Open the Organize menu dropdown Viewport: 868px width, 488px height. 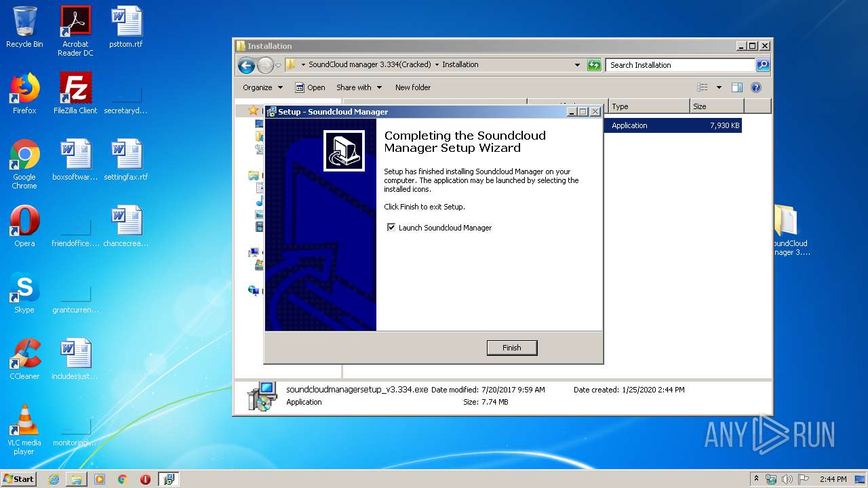tap(262, 87)
